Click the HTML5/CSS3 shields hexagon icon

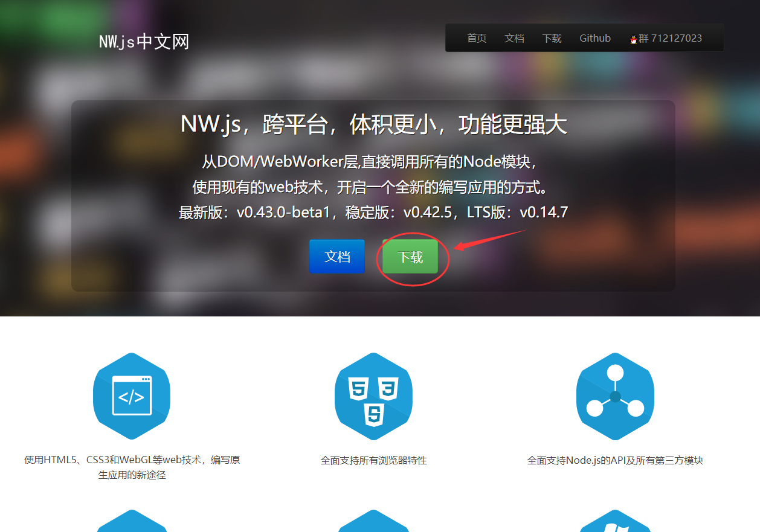(373, 396)
